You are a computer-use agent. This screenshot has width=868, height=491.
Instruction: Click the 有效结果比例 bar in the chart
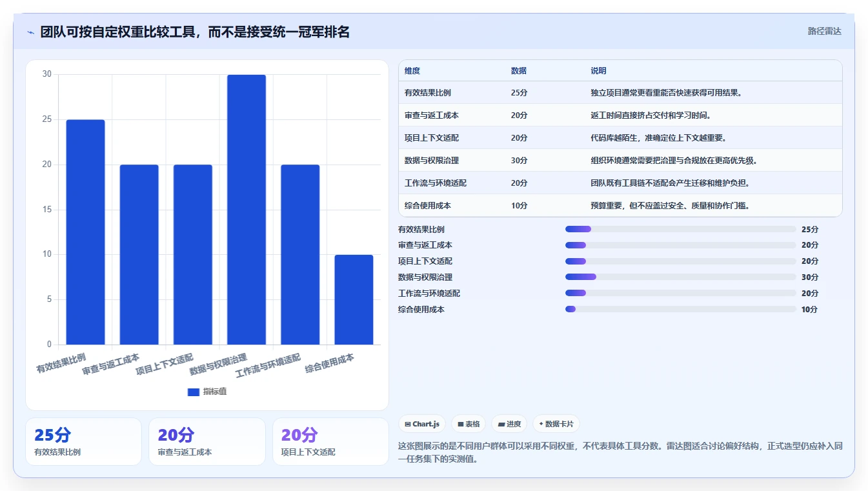click(85, 232)
